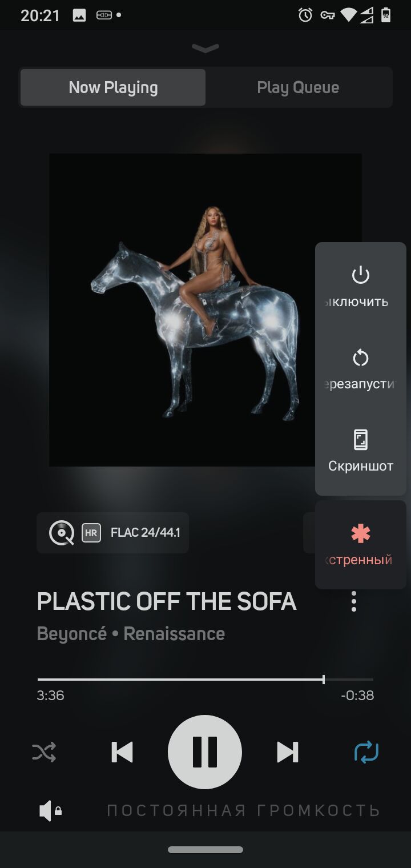Screen dimensions: 411x868
Task: Open Qobuz source quality icon
Action: point(62,533)
